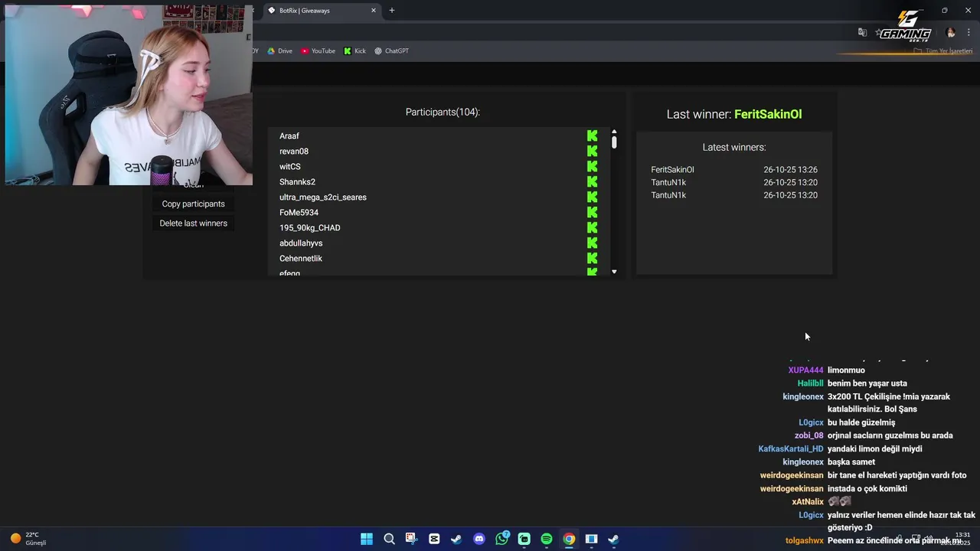The height and width of the screenshot is (551, 980).
Task: Click the participants list scroll-down arrow
Action: coord(614,272)
